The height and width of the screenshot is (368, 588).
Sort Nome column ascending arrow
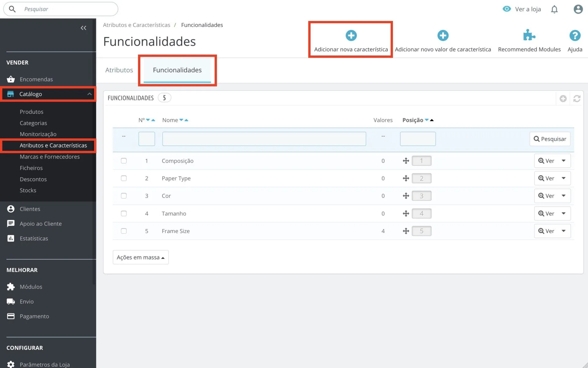click(x=186, y=120)
